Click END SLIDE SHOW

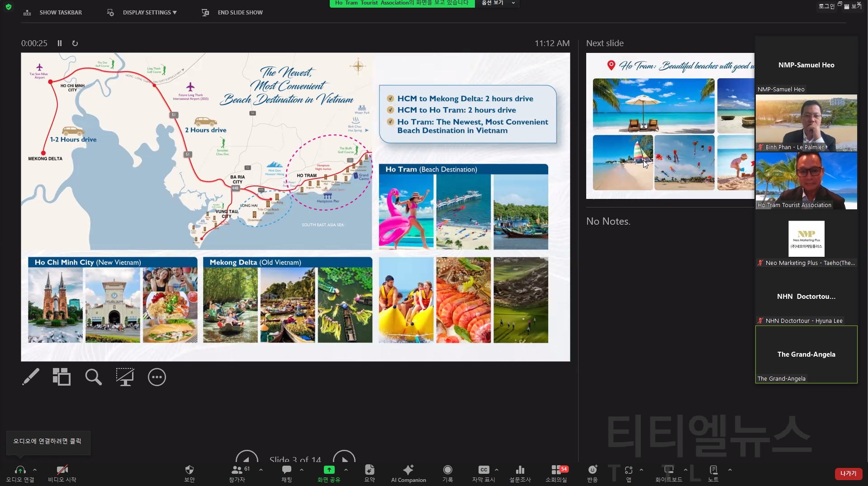pyautogui.click(x=232, y=13)
